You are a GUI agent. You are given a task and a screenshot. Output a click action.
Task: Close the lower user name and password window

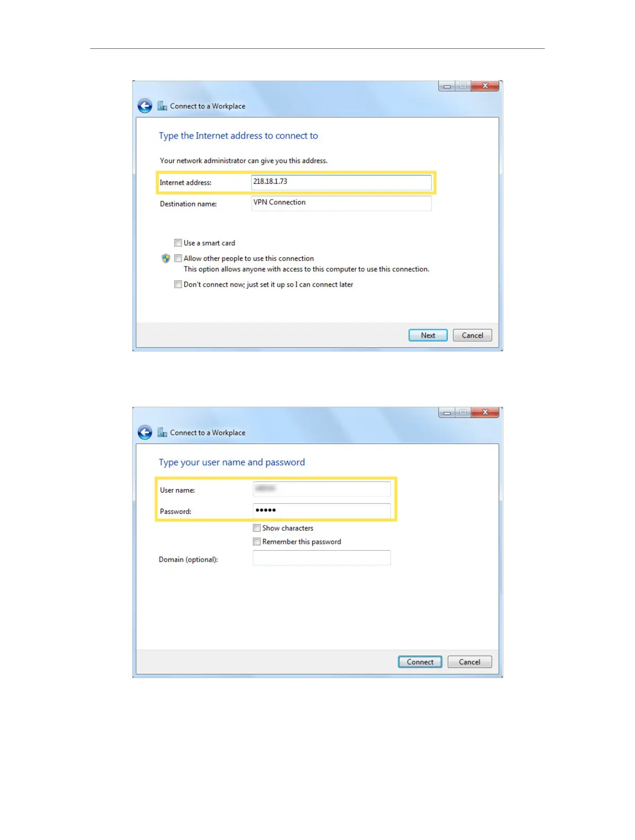click(485, 413)
